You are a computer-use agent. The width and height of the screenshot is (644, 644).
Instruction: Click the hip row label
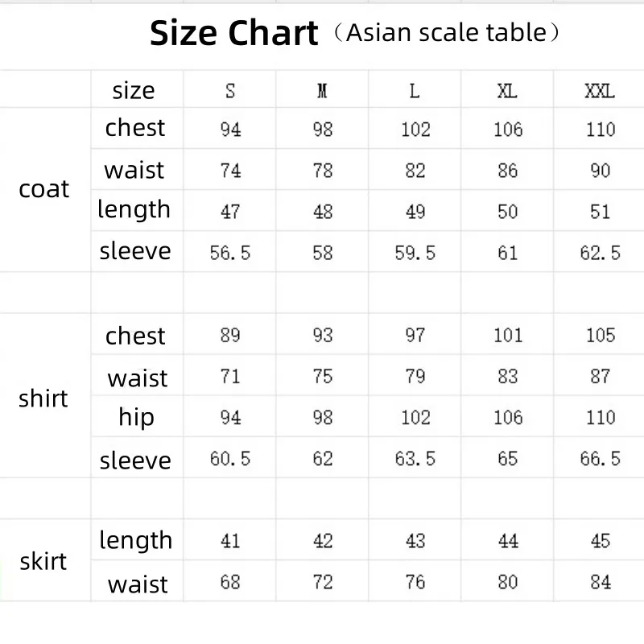[136, 417]
